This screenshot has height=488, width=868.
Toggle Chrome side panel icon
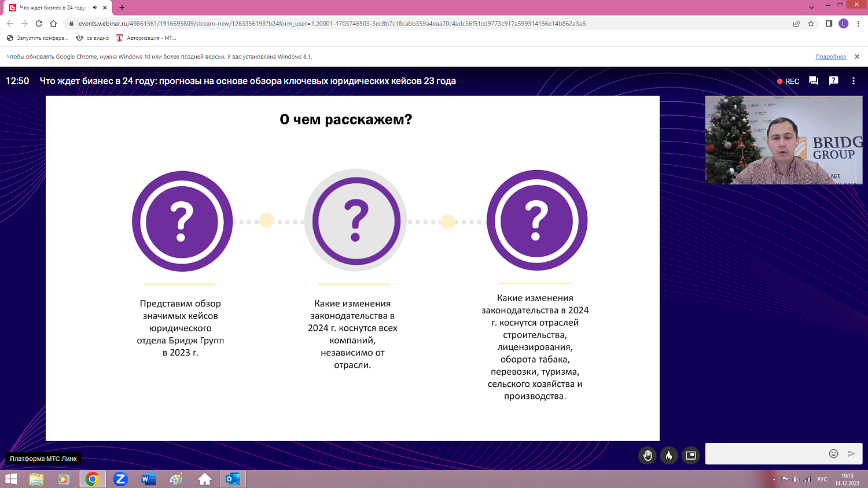coord(829,24)
